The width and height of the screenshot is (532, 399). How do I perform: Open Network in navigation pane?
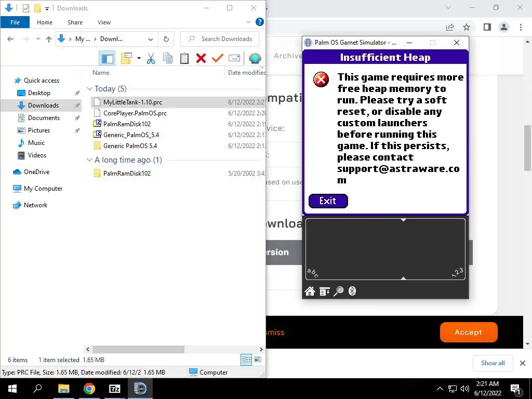(35, 205)
